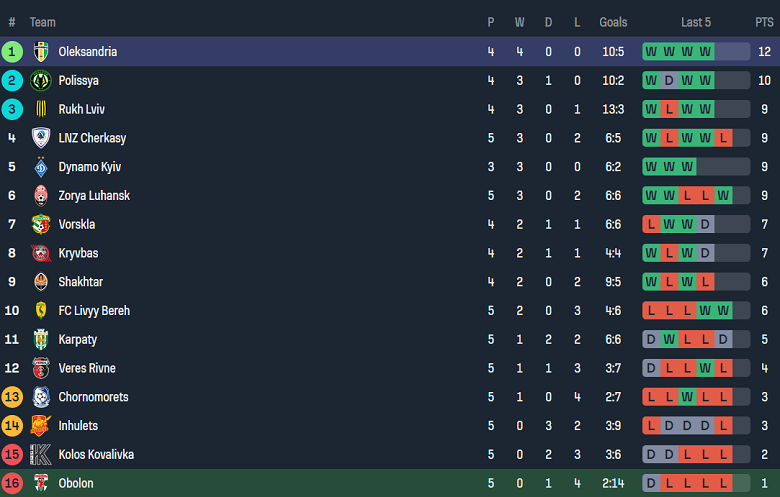Click the Obolon team crest
Image resolution: width=780 pixels, height=497 pixels.
point(41,483)
